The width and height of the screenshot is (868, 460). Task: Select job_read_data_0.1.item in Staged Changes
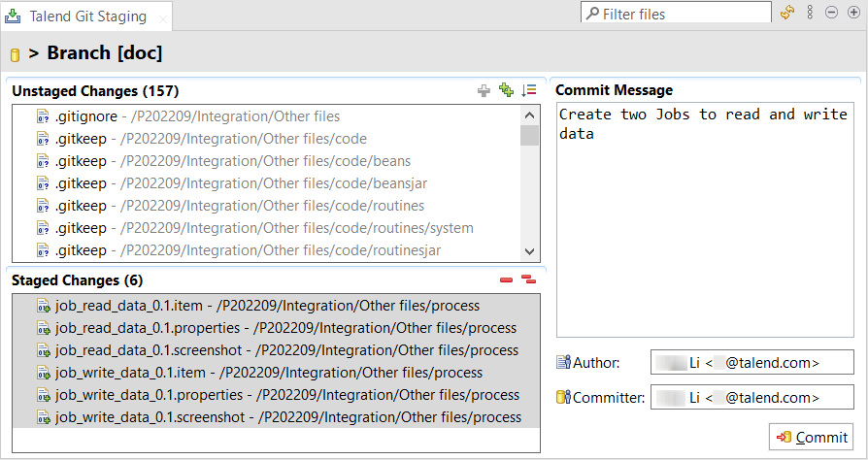(129, 306)
